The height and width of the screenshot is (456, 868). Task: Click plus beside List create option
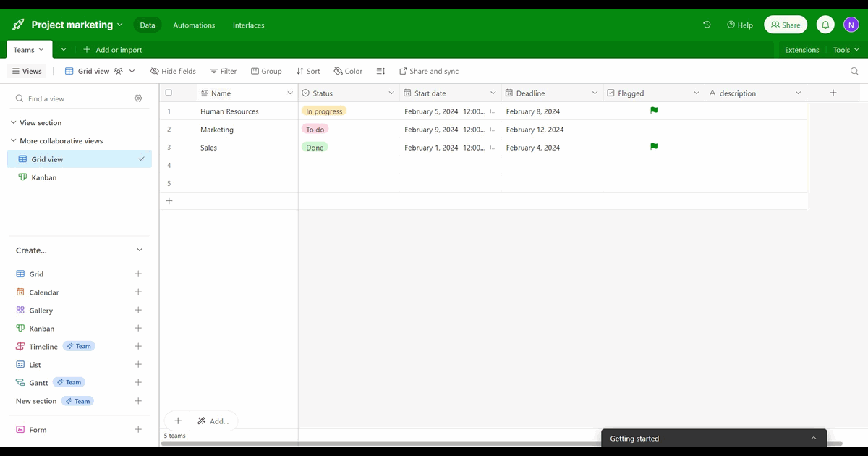click(138, 365)
